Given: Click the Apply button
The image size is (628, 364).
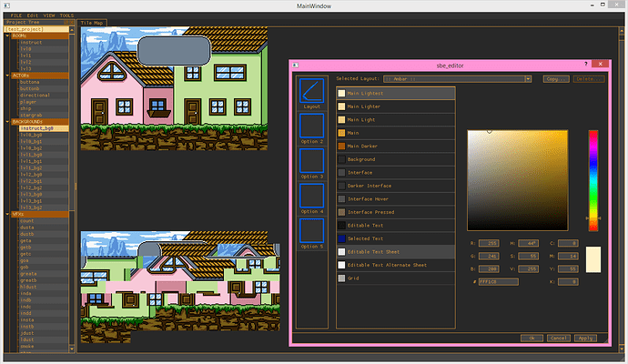Looking at the screenshot, I should tap(585, 338).
